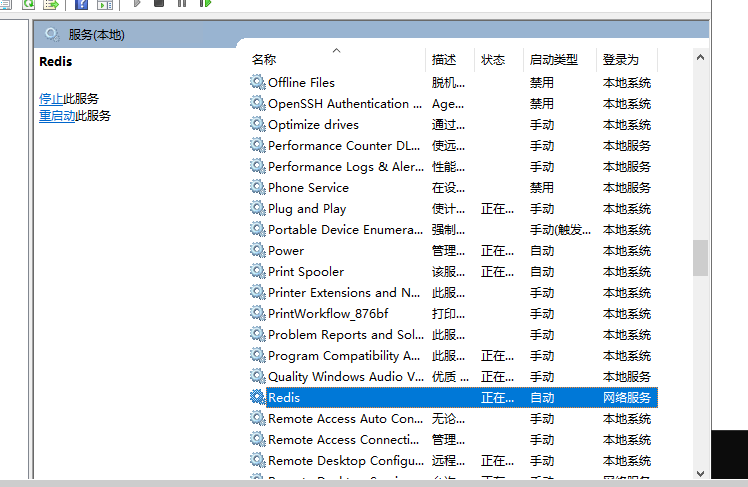Click the gear icon of Quality Windows Audio V...
This screenshot has height=487, width=748.
coord(258,376)
